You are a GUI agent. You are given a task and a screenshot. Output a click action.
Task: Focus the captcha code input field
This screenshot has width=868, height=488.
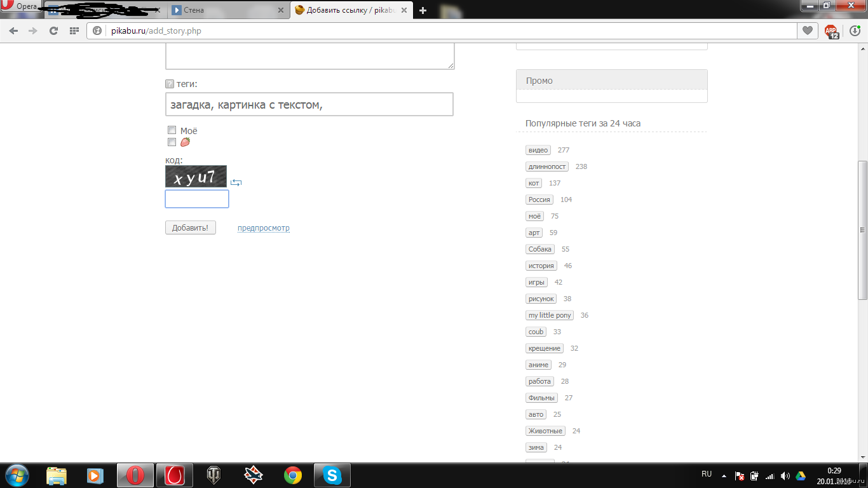pos(196,199)
